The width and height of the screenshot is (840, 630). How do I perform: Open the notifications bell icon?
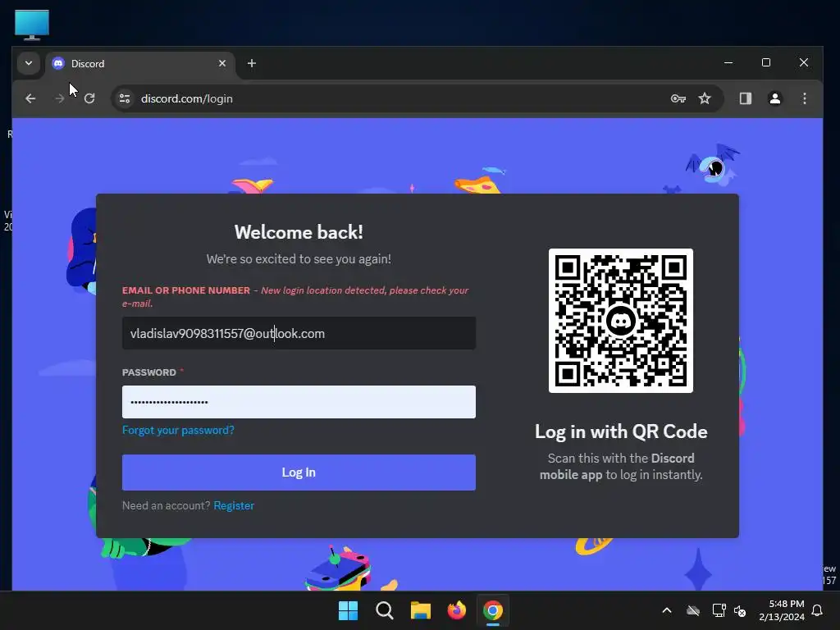817,610
